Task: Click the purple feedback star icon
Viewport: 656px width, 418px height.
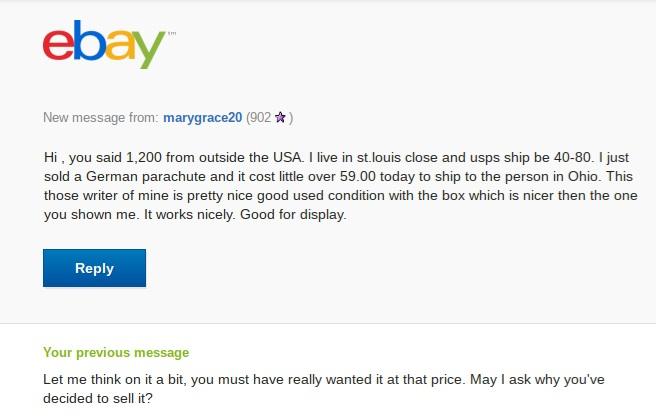Action: [280, 118]
